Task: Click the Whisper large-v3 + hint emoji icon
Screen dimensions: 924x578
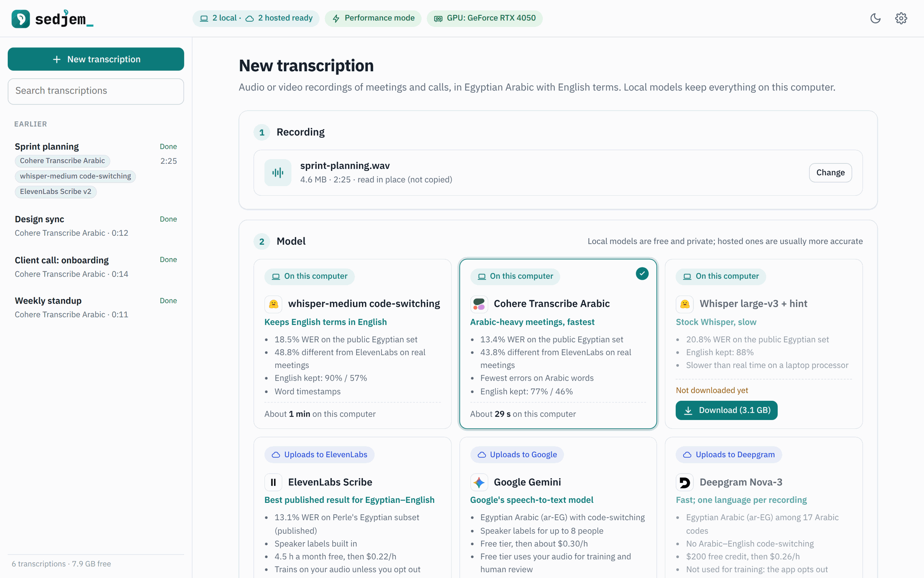Action: 685,304
